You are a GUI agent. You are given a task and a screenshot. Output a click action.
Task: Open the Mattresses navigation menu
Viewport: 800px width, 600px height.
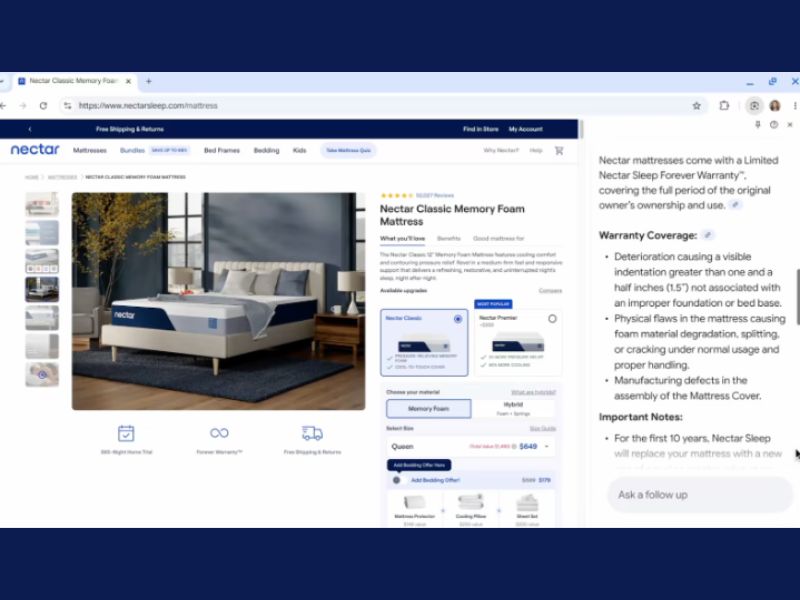click(x=90, y=150)
